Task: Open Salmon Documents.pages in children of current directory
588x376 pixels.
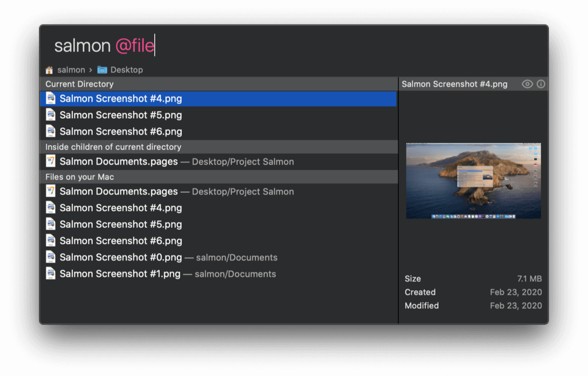Action: pyautogui.click(x=218, y=162)
